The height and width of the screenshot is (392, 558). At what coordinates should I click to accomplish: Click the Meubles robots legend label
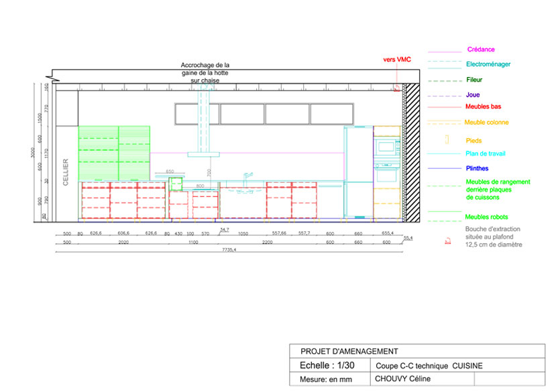click(x=486, y=217)
